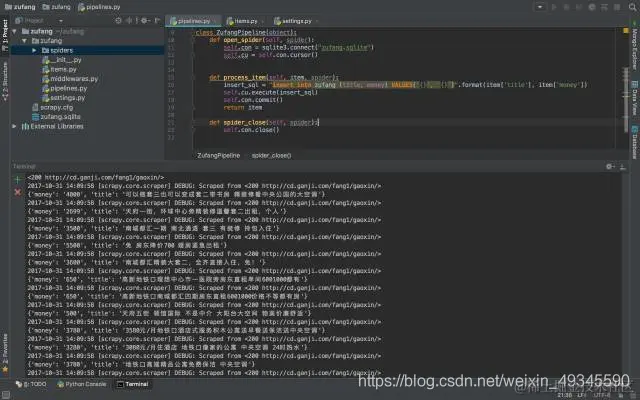Image resolution: width=640 pixels, height=400 pixels.
Task: Click tool window quick access icon bottom-left
Action: point(6,395)
